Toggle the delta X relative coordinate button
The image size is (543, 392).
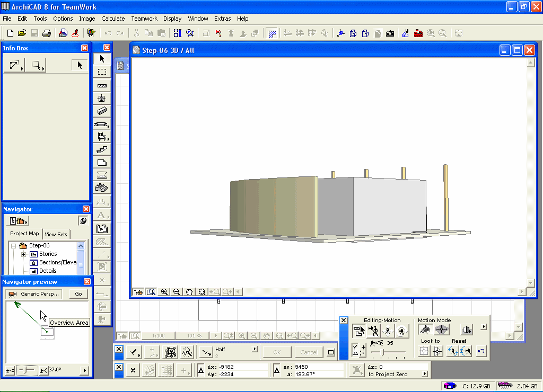coord(201,370)
